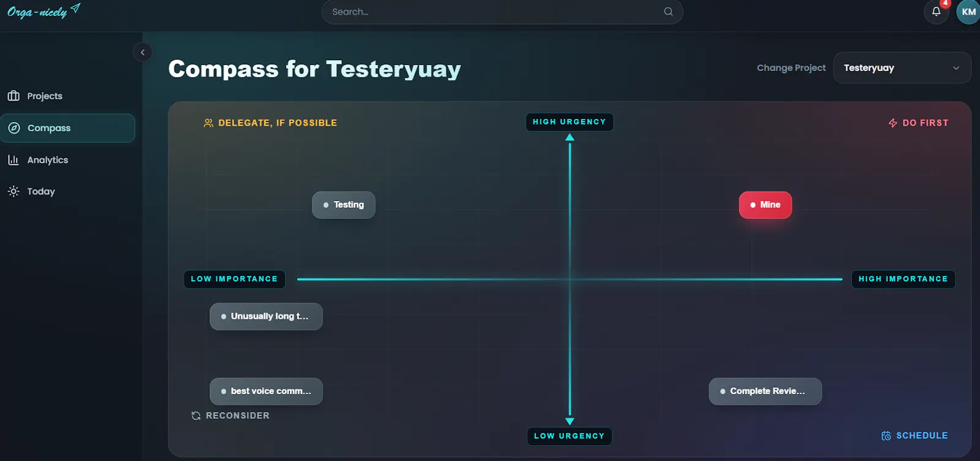The width and height of the screenshot is (980, 461).
Task: Click the Low Urgency axis label
Action: coord(570,436)
